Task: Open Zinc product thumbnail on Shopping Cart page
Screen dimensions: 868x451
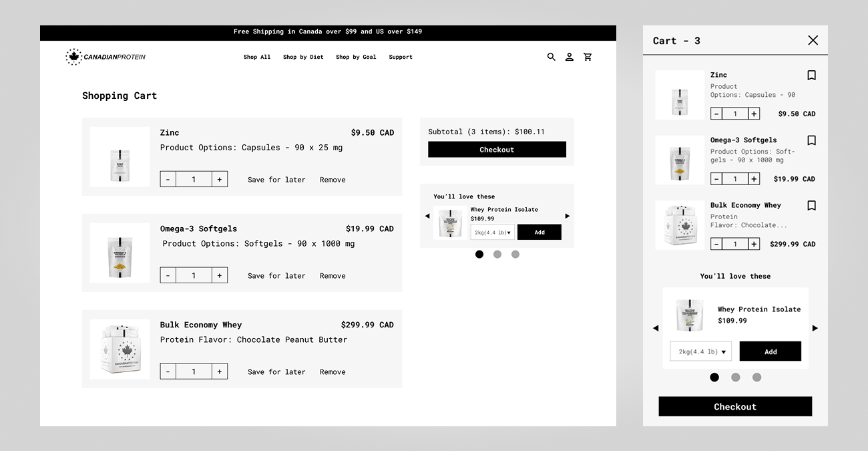Action: coord(120,157)
